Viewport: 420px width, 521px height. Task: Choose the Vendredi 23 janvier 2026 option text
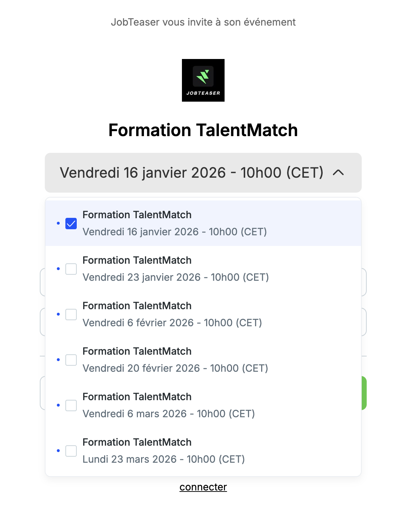pos(176,277)
